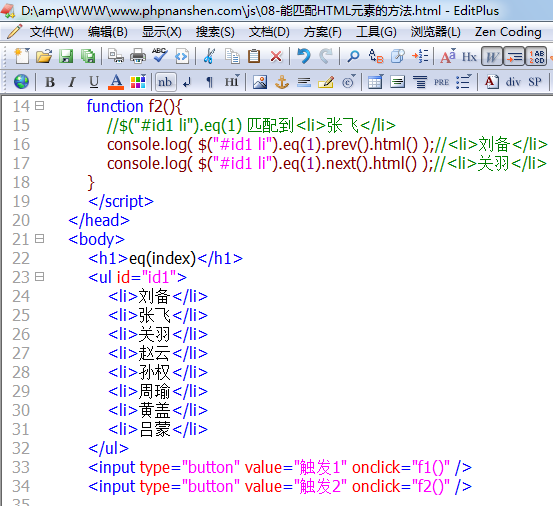Click the 周瑜 list item text
This screenshot has width=553, height=506.
(x=154, y=391)
